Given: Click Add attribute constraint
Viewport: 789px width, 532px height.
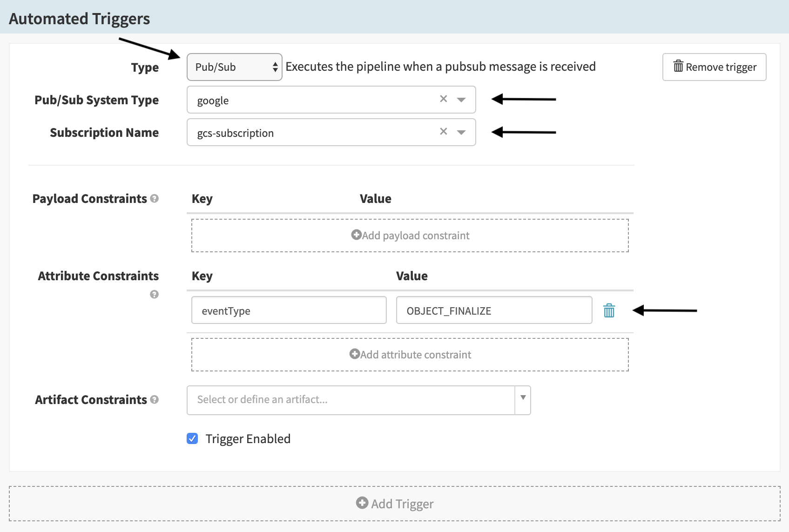Looking at the screenshot, I should (x=410, y=355).
